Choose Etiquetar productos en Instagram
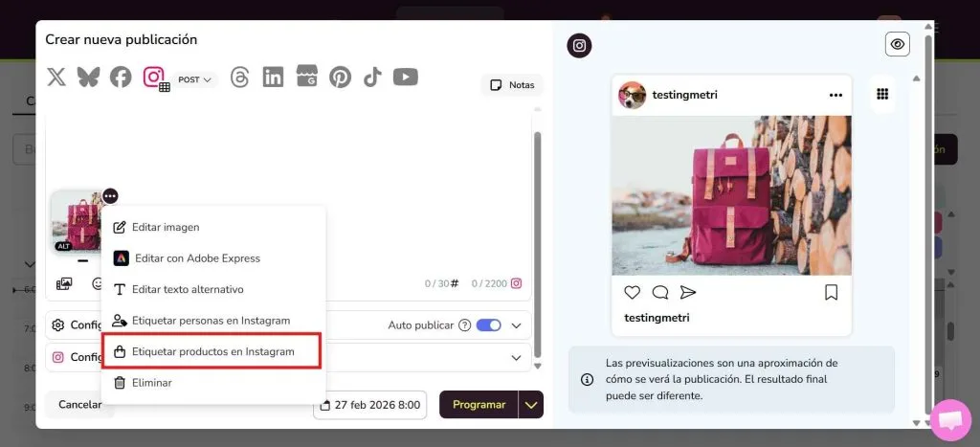 212,351
